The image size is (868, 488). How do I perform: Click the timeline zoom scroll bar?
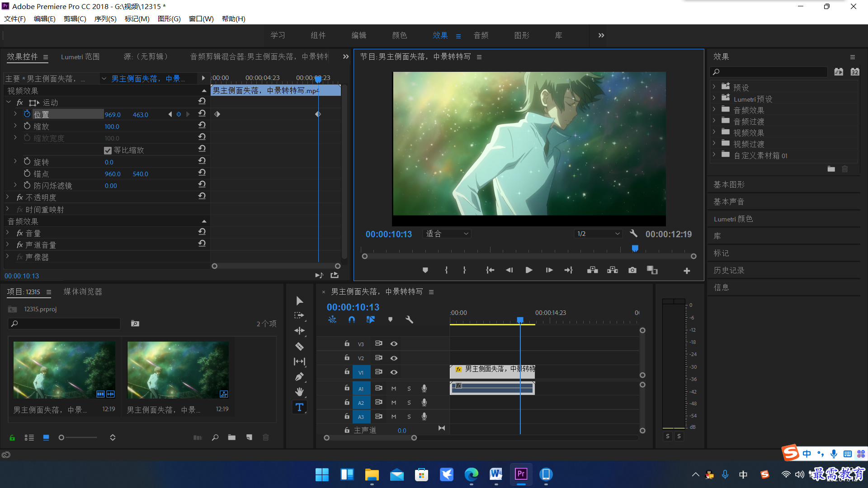click(370, 438)
